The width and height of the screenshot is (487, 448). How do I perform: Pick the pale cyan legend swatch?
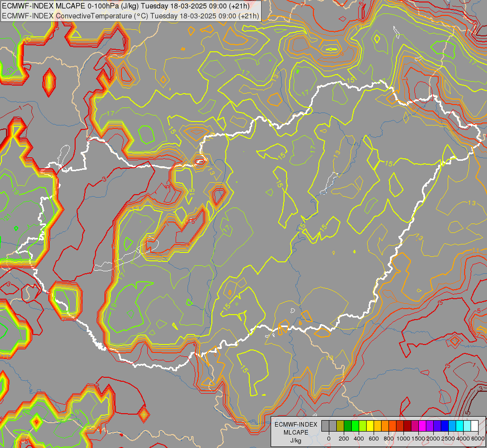[x=468, y=426]
